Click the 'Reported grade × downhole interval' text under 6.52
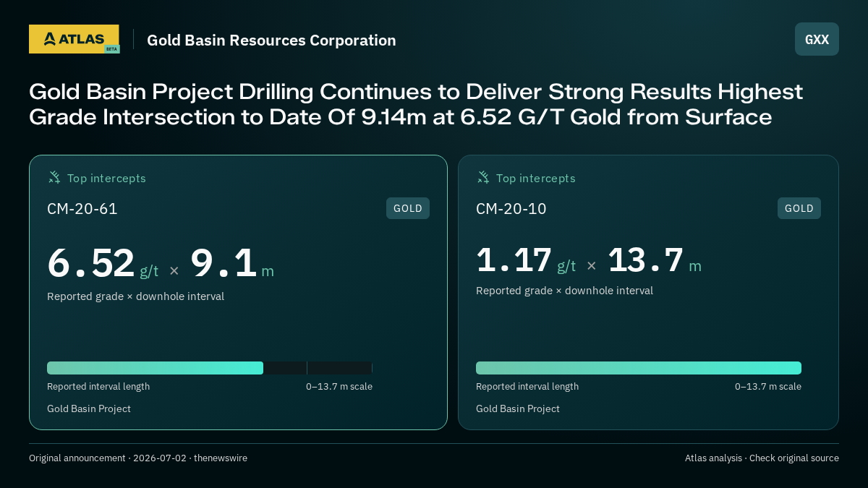This screenshot has height=488, width=868. coord(135,296)
